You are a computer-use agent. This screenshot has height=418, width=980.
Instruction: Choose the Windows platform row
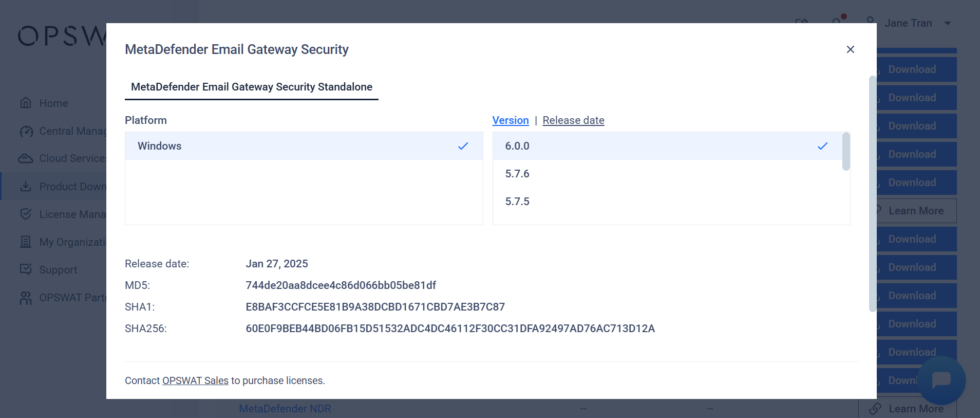pyautogui.click(x=304, y=146)
